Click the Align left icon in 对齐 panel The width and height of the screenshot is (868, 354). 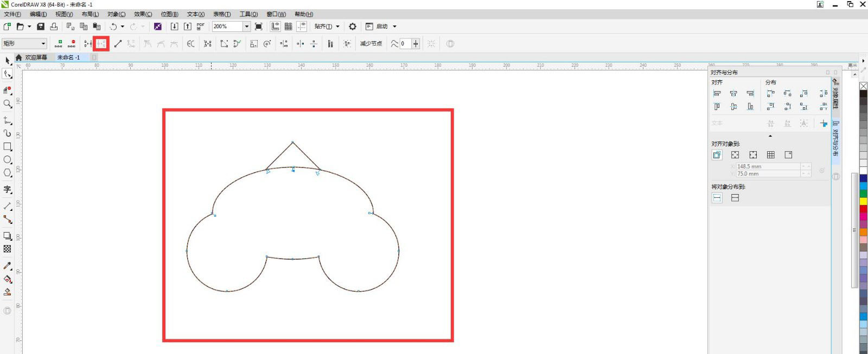(717, 94)
